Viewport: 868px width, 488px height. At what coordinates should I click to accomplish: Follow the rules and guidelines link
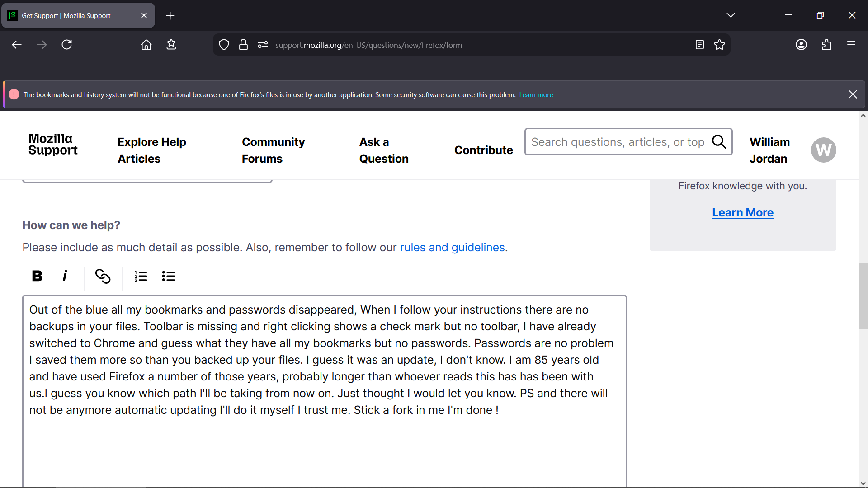coord(452,248)
